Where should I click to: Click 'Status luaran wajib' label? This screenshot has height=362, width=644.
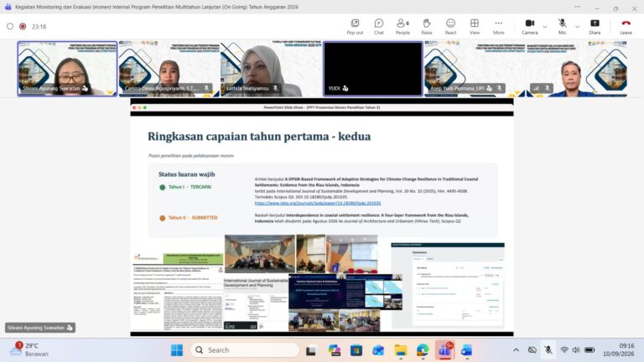(186, 174)
